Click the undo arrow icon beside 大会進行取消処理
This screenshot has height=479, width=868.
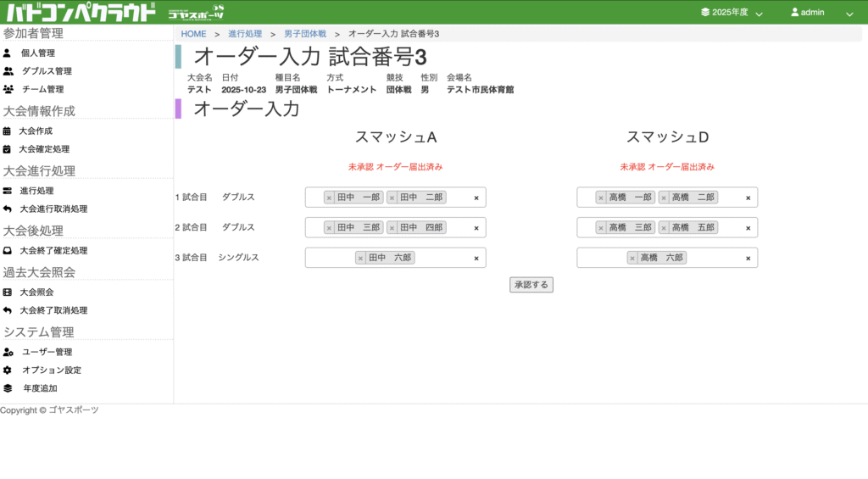coord(7,209)
